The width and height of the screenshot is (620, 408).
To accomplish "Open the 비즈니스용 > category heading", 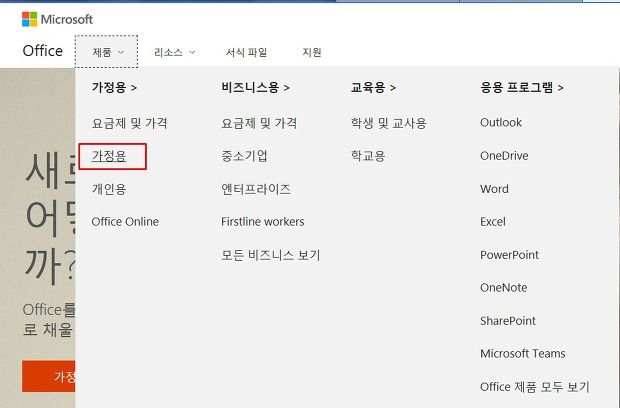I will (x=255, y=87).
